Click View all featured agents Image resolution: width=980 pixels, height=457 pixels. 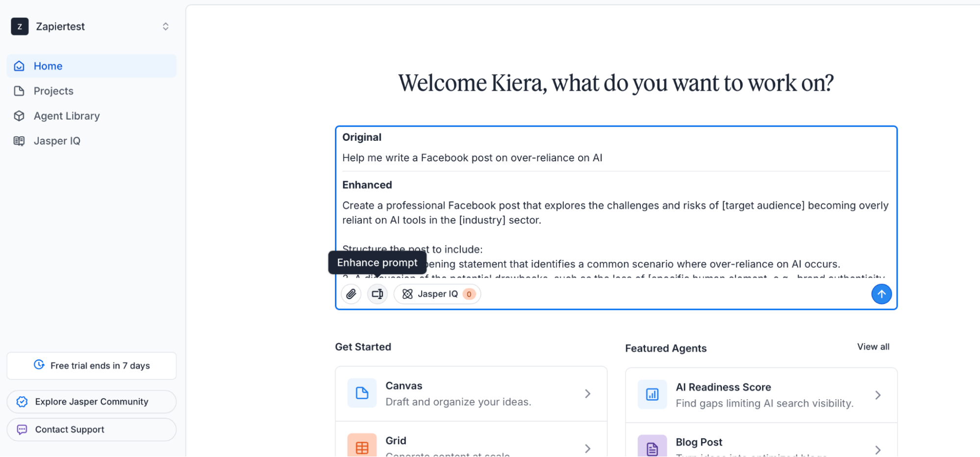pos(873,347)
